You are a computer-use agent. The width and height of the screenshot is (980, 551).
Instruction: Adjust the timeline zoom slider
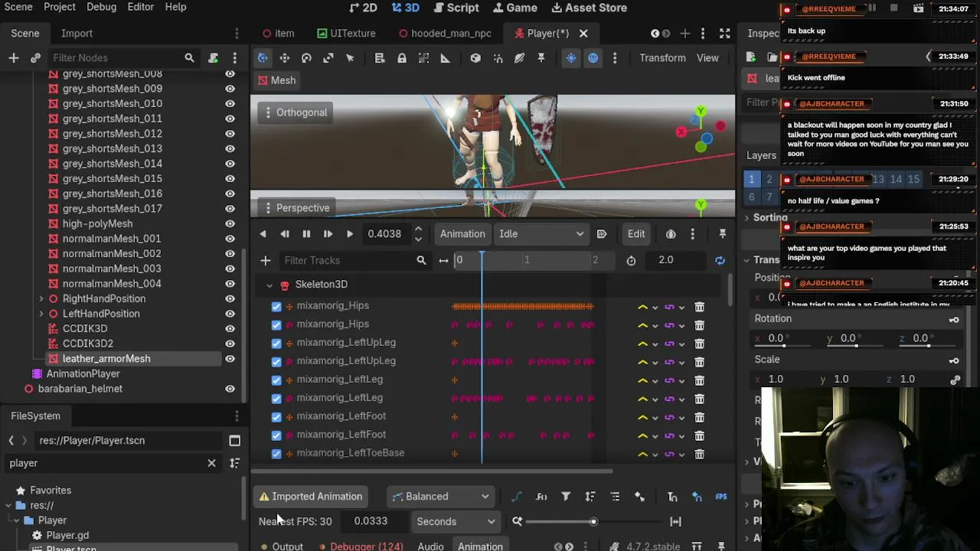click(560, 522)
